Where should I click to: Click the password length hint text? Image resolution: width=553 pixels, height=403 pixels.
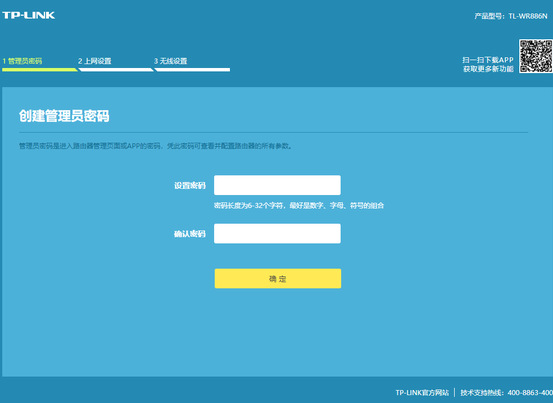[x=299, y=205]
